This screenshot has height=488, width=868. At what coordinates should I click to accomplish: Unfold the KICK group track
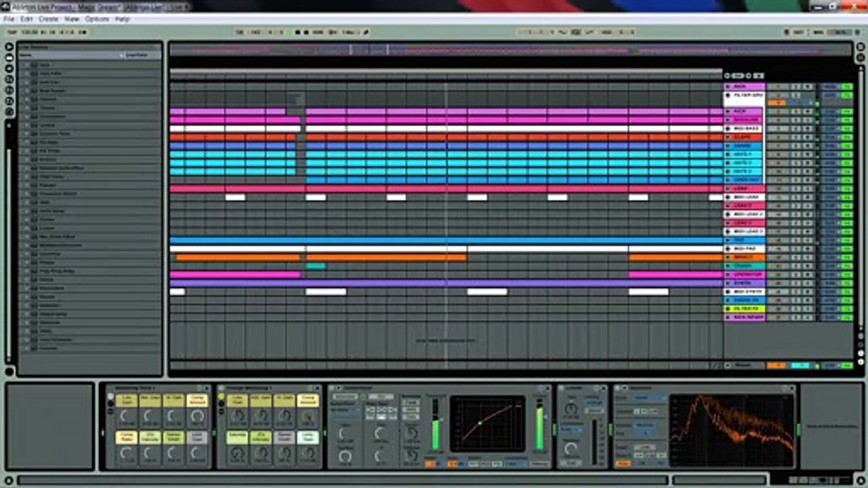pyautogui.click(x=728, y=87)
